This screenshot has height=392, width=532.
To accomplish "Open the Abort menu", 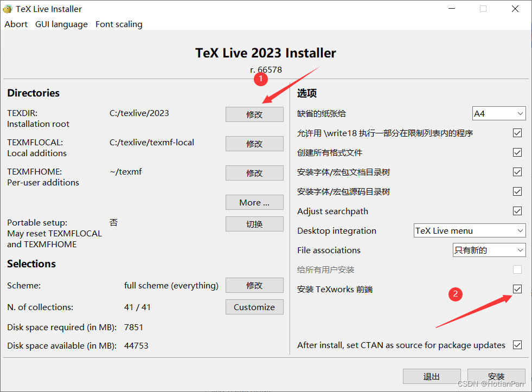I will pos(16,24).
